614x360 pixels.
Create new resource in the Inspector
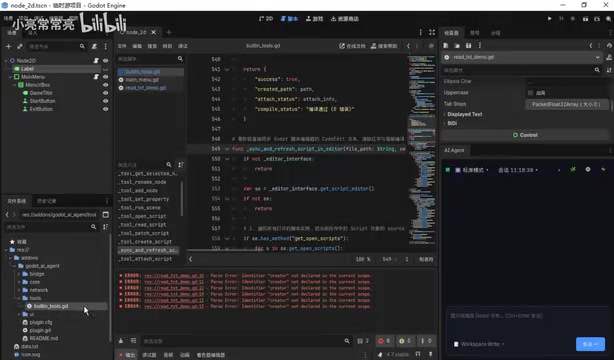(446, 45)
